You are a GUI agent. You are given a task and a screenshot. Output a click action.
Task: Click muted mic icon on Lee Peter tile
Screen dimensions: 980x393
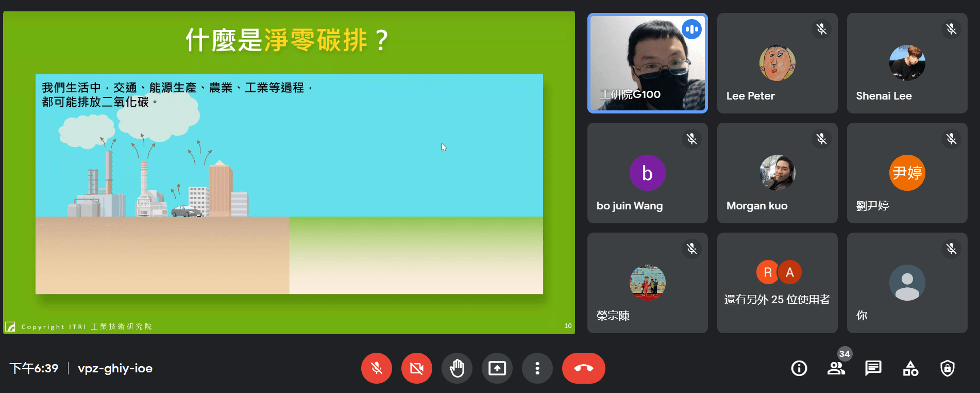(822, 29)
